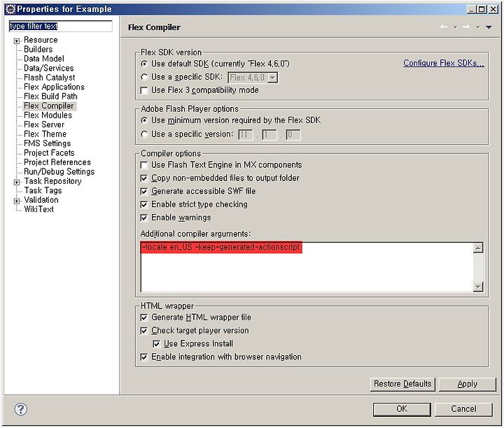Select Builders in the properties tree
Image resolution: width=504 pixels, height=428 pixels.
tap(38, 49)
